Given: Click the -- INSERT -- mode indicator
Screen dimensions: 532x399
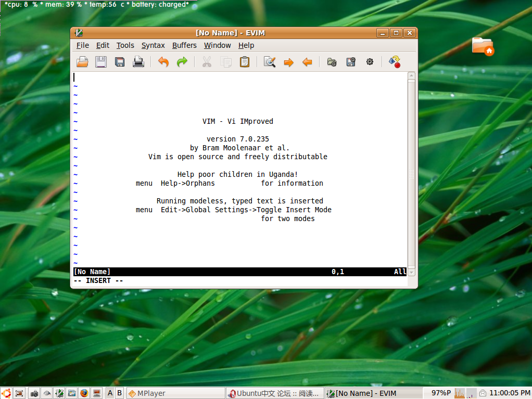Looking at the screenshot, I should (98, 281).
